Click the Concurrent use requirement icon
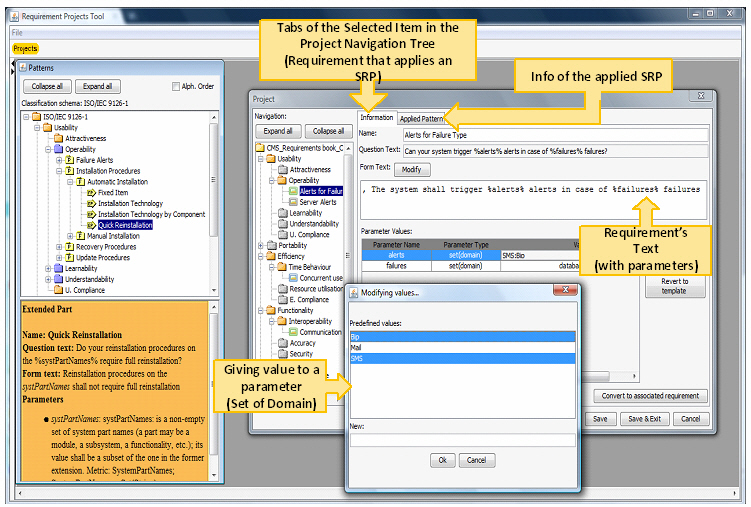 293,278
